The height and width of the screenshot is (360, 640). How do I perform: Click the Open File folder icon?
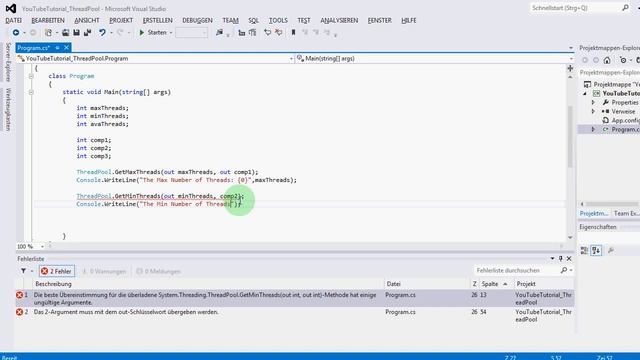pyautogui.click(x=65, y=33)
